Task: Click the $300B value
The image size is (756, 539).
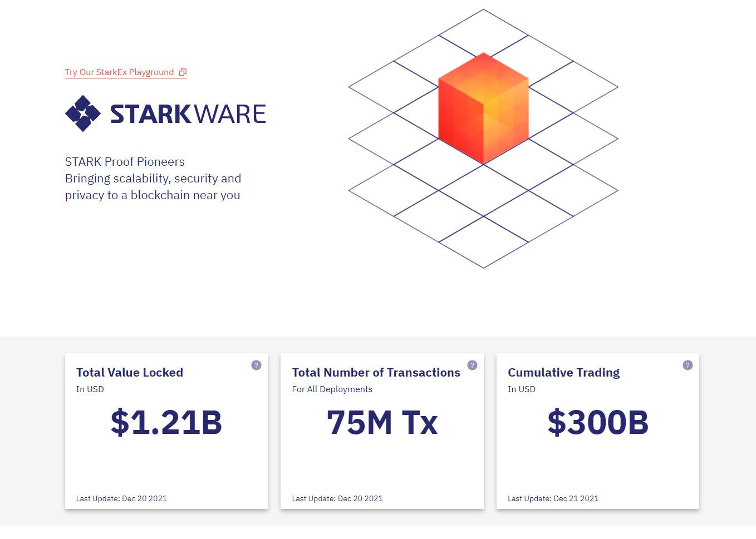Action: (598, 422)
